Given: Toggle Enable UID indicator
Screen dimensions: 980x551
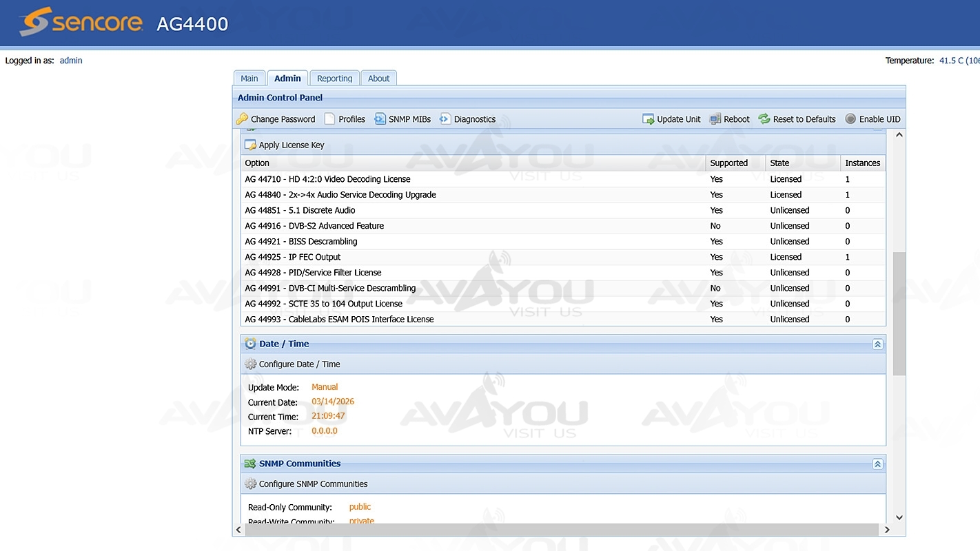Looking at the screenshot, I should (850, 119).
